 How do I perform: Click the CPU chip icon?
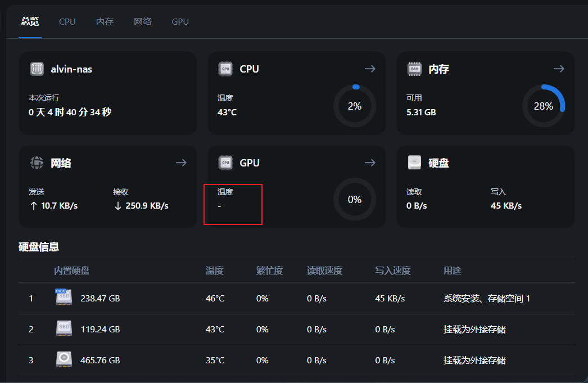[x=225, y=69]
